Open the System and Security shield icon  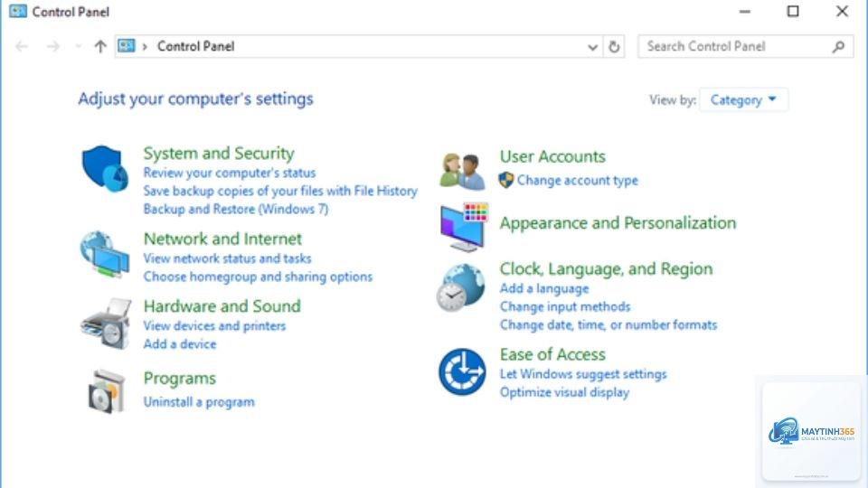coord(105,169)
